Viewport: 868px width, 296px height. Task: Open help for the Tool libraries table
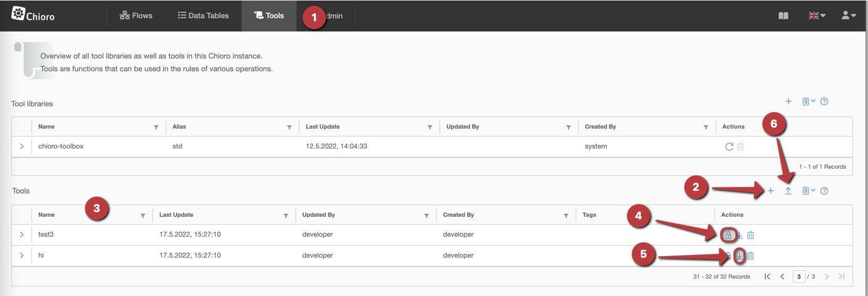coord(824,102)
